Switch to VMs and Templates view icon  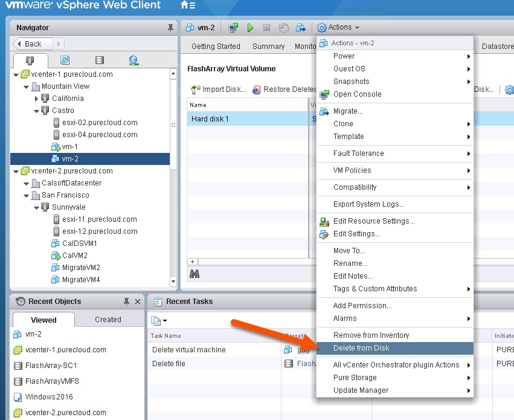click(65, 60)
